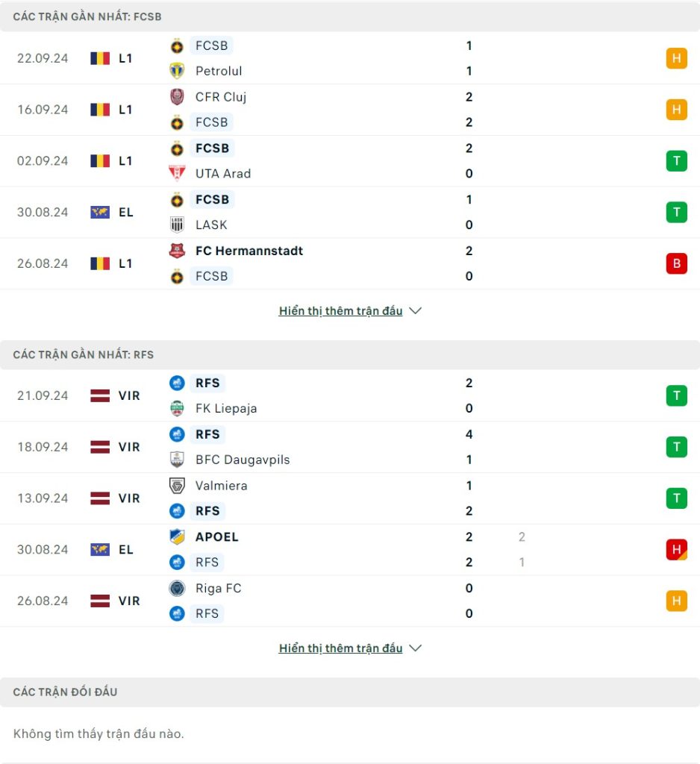Click the CFR Cluj club crest

176,97
